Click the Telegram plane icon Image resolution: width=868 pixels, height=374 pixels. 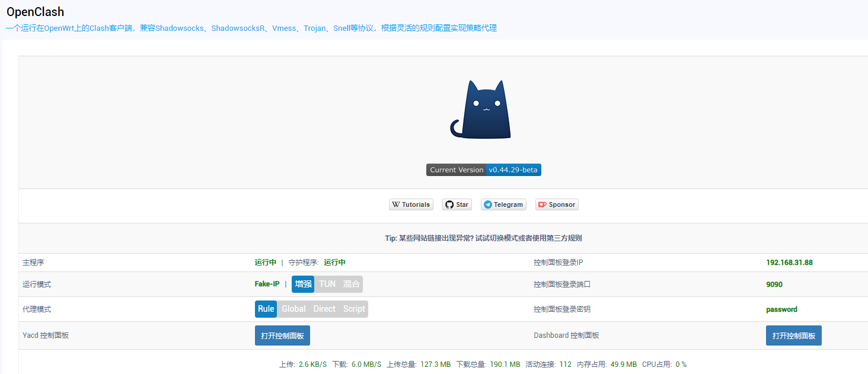click(487, 204)
